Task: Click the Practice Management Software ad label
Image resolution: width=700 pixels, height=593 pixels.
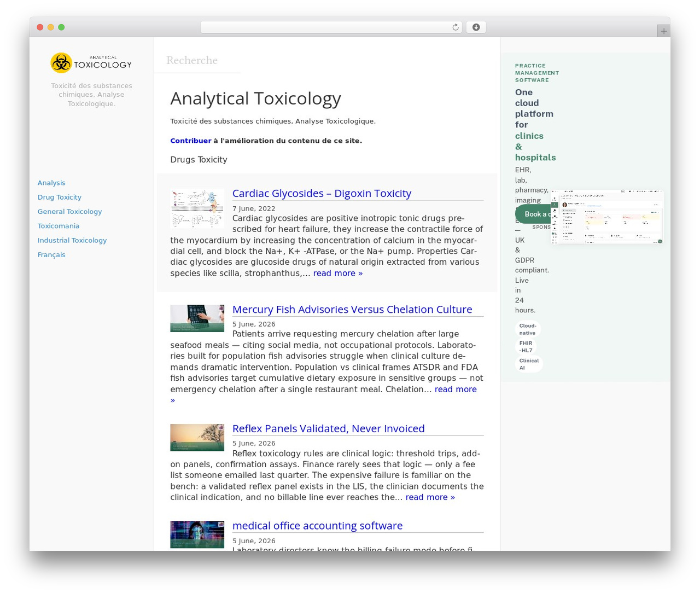Action: tap(537, 73)
